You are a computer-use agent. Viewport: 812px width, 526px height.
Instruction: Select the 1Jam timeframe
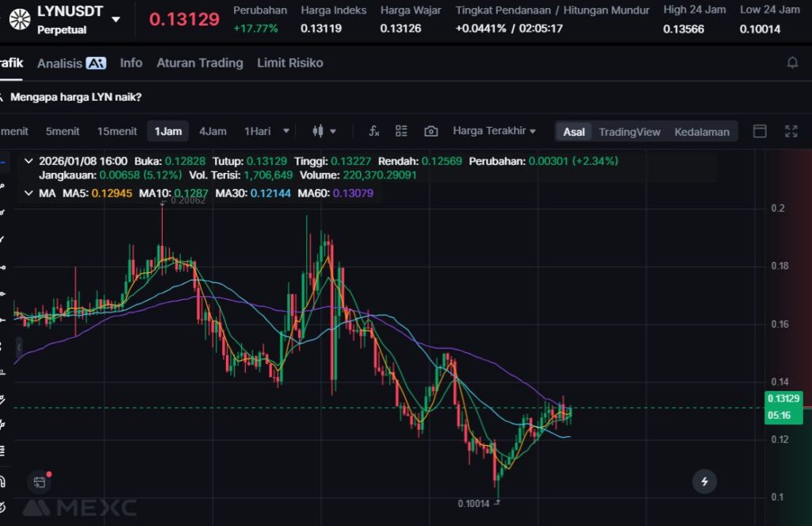[x=168, y=131]
